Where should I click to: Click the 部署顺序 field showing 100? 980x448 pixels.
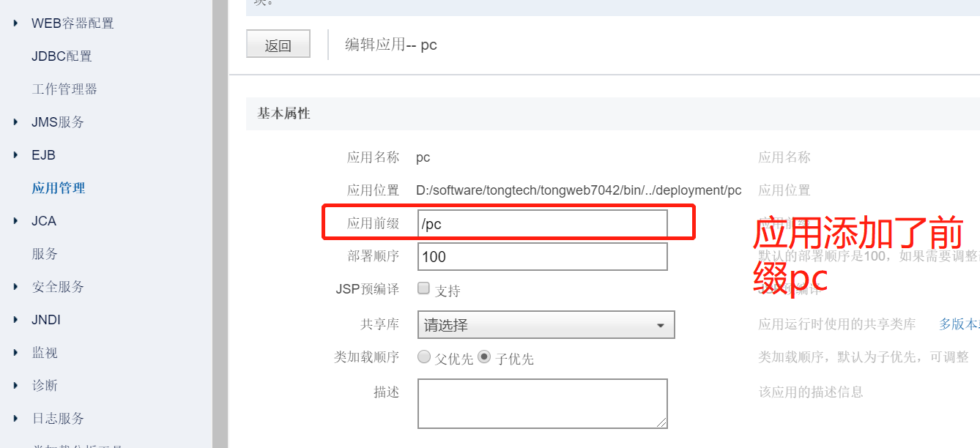pos(542,256)
